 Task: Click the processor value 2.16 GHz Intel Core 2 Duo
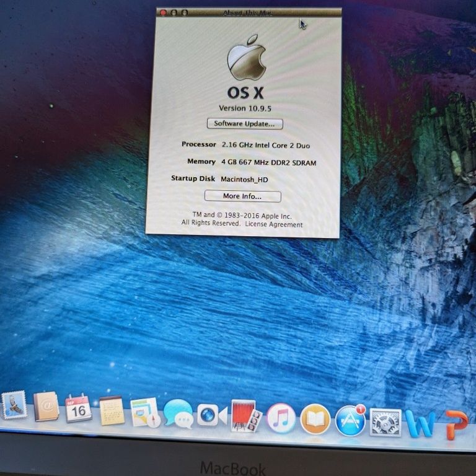[x=266, y=145]
